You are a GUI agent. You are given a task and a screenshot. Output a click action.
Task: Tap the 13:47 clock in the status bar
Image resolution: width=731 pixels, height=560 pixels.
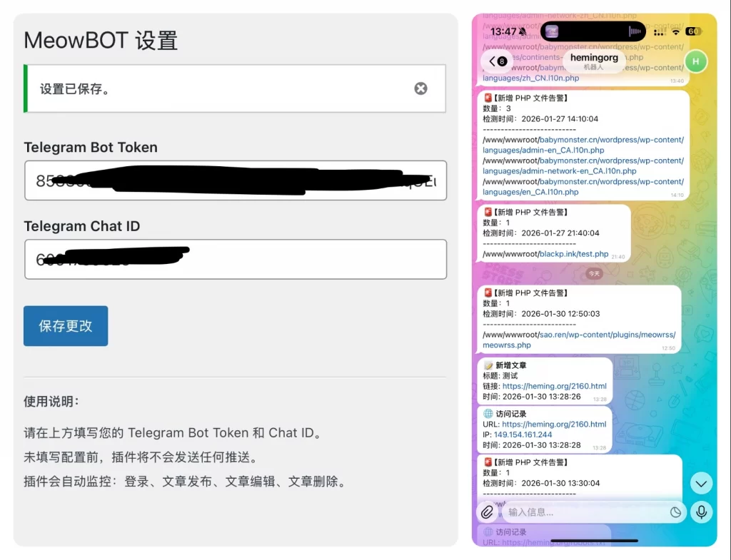(502, 31)
